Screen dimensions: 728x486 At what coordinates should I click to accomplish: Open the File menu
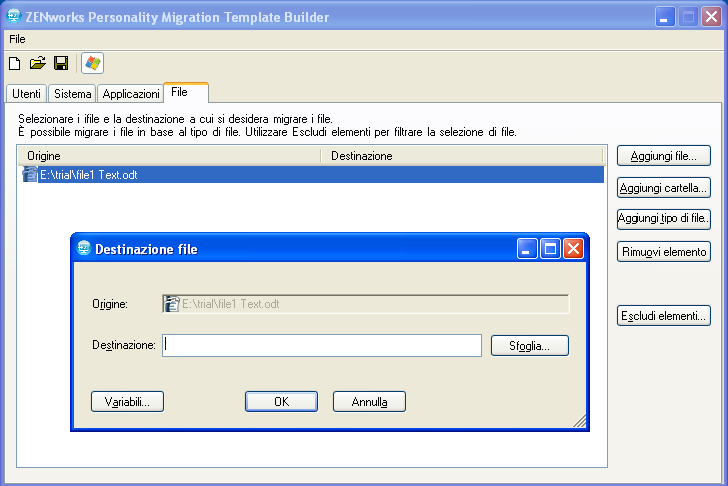coord(17,39)
